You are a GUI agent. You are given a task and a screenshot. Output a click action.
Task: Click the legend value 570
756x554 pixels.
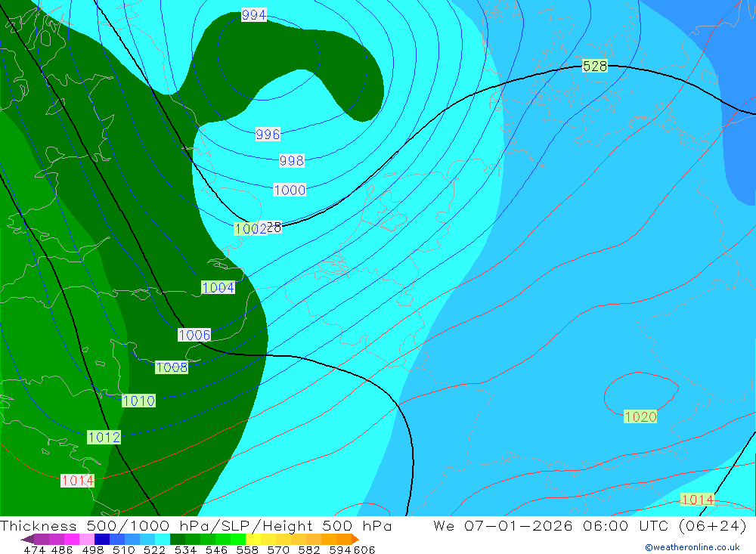277,550
